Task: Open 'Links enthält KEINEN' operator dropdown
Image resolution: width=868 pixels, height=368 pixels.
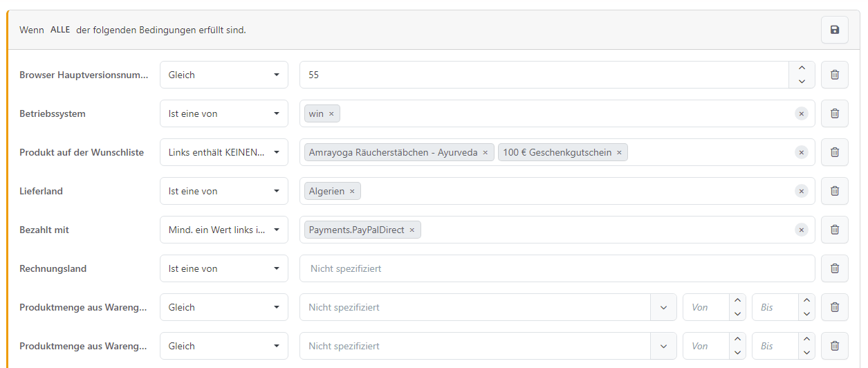Action: coord(223,152)
